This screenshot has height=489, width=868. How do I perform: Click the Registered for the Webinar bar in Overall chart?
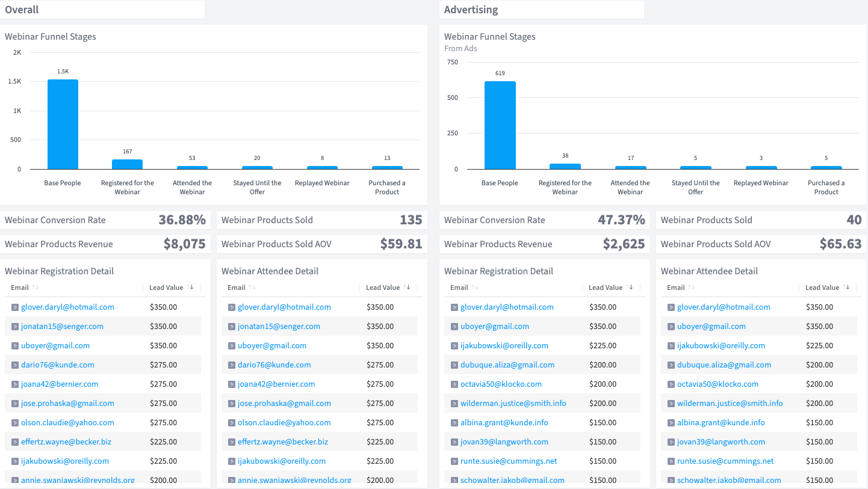pos(127,164)
